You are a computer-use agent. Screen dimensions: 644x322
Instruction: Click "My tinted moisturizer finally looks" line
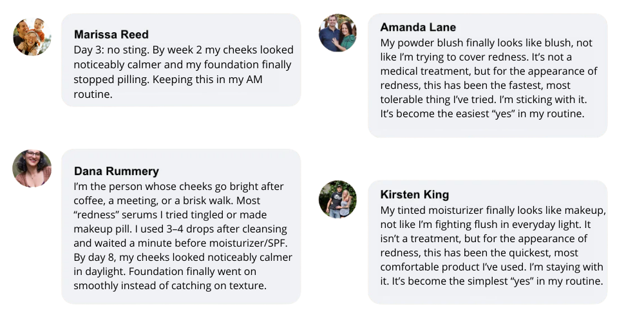pyautogui.click(x=493, y=210)
